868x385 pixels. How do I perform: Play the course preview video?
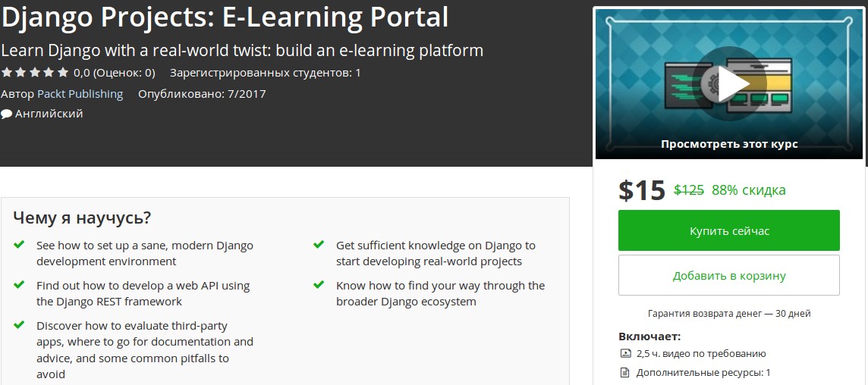(x=728, y=83)
